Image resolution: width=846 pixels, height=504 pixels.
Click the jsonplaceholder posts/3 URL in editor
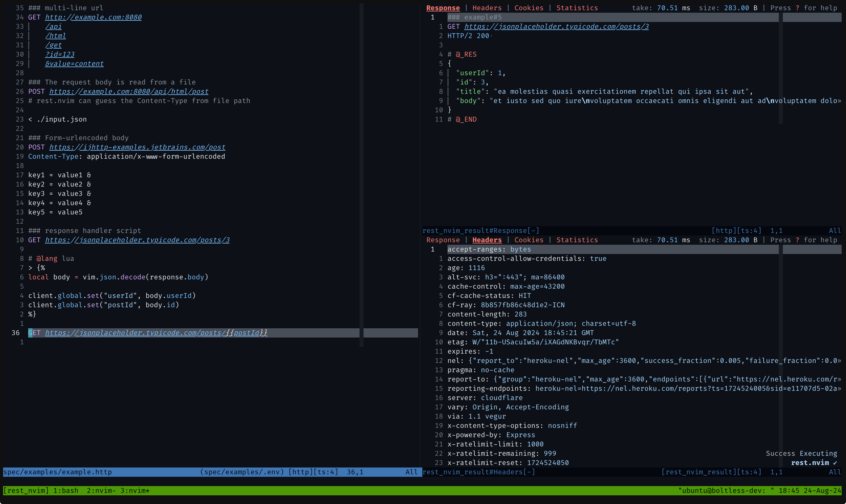pyautogui.click(x=137, y=240)
